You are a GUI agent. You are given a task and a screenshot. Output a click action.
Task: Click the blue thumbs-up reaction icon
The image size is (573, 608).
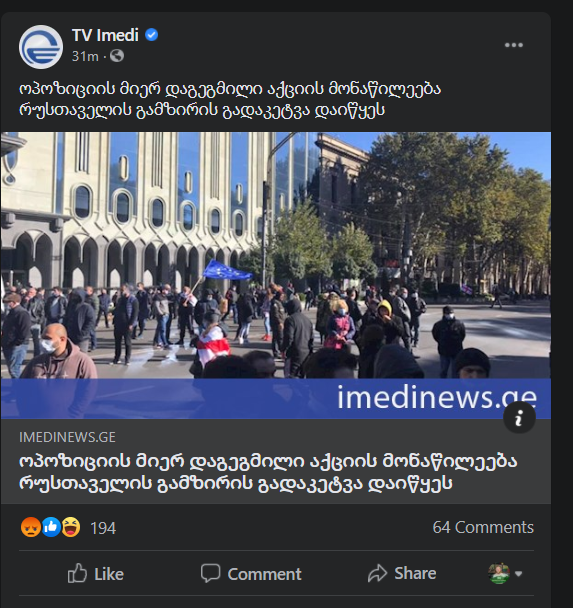[x=51, y=527]
